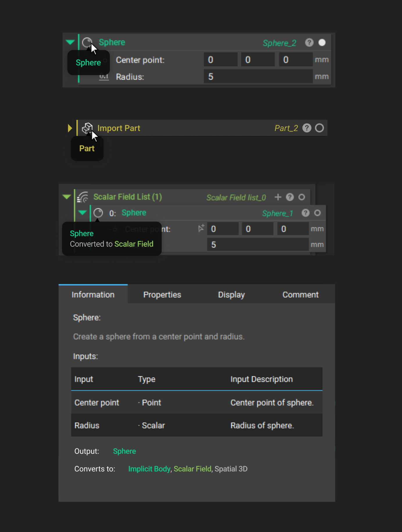Click the Sphere_1 sphere icon
Image resolution: width=402 pixels, height=532 pixels.
click(x=98, y=213)
